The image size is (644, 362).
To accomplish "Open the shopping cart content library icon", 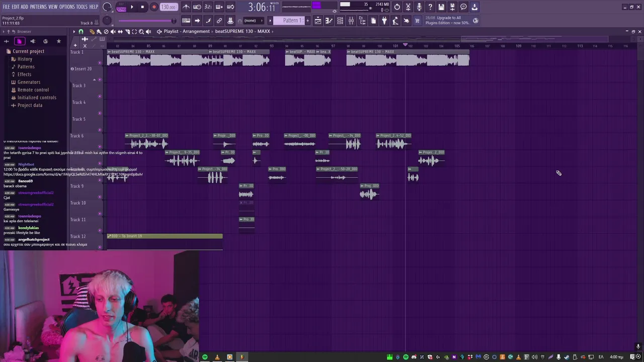I will tap(417, 21).
